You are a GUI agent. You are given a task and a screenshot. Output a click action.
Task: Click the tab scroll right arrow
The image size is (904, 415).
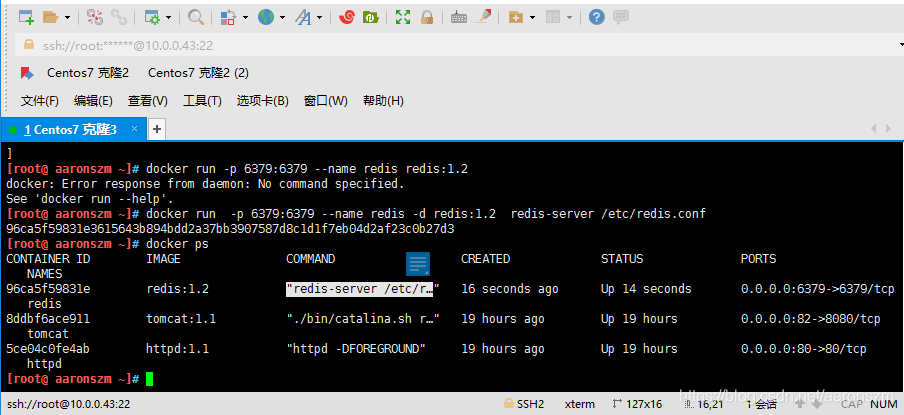890,129
